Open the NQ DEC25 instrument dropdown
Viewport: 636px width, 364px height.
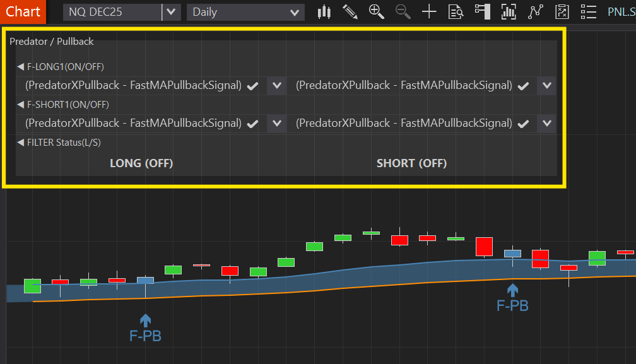pos(171,12)
